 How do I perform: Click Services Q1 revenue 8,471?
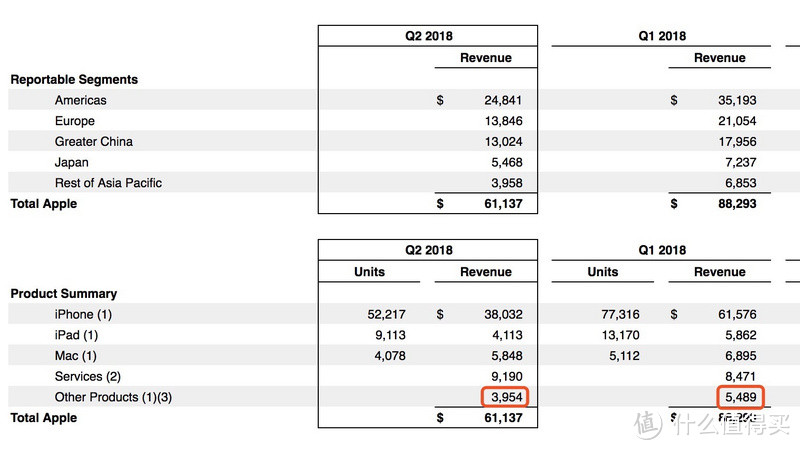(x=741, y=377)
